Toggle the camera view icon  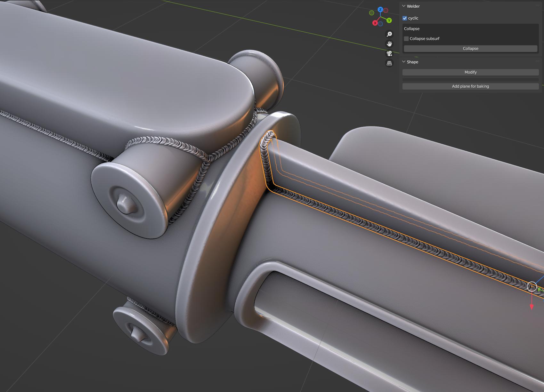pos(389,53)
